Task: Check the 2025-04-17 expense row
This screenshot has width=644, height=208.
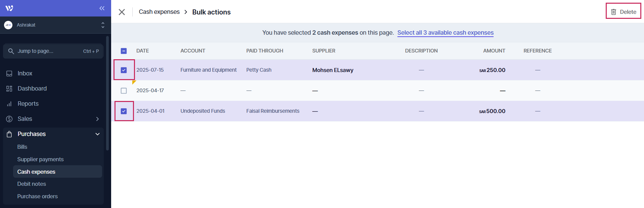Action: (x=124, y=91)
